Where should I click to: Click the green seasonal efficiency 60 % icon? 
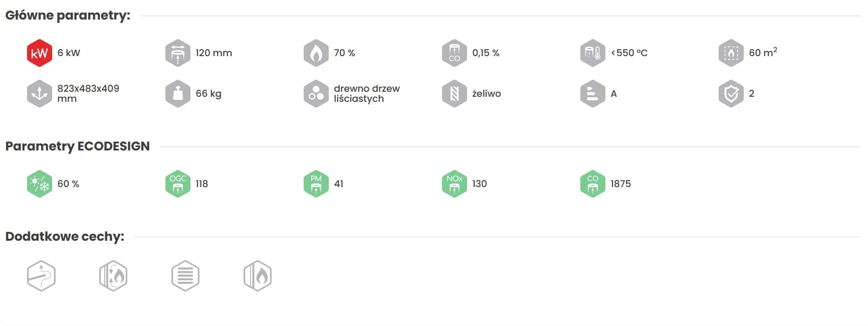point(40,184)
